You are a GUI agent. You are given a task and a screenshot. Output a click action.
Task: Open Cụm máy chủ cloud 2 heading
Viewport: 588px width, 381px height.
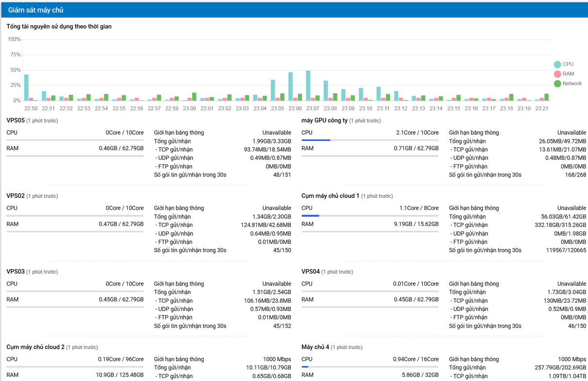(35, 347)
